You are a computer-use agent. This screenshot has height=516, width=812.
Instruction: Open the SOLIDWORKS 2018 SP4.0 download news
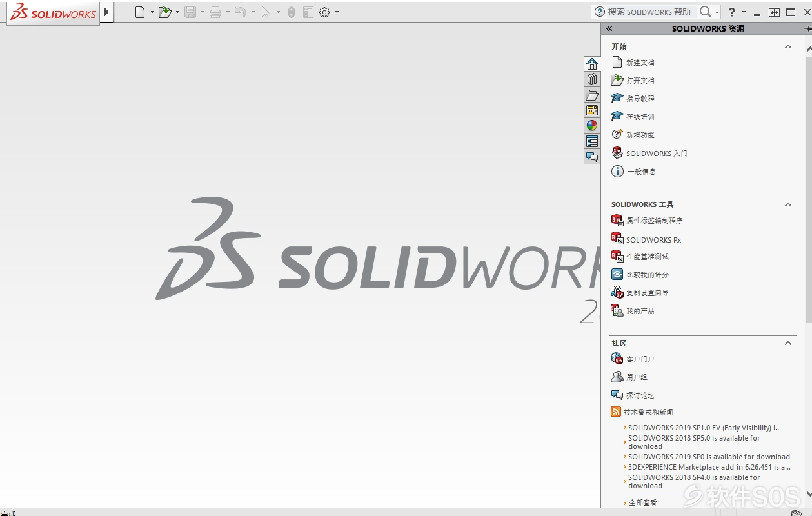(694, 482)
